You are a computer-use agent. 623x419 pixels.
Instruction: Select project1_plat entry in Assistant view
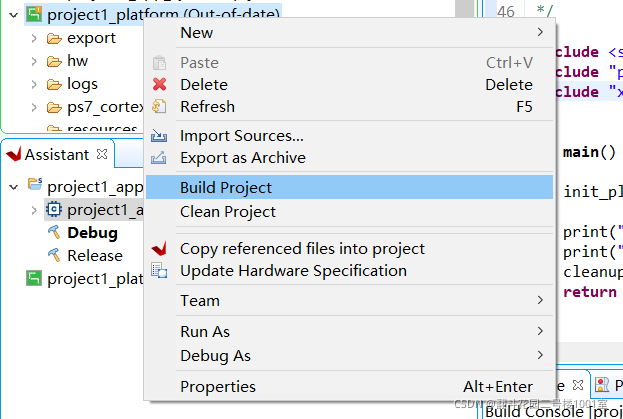[x=95, y=279]
